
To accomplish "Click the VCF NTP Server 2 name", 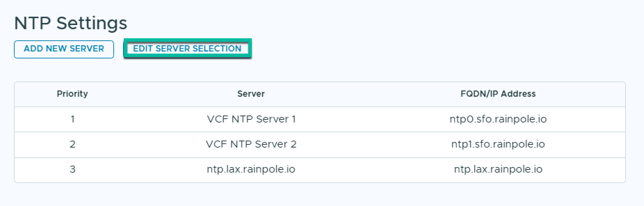I will [x=251, y=144].
